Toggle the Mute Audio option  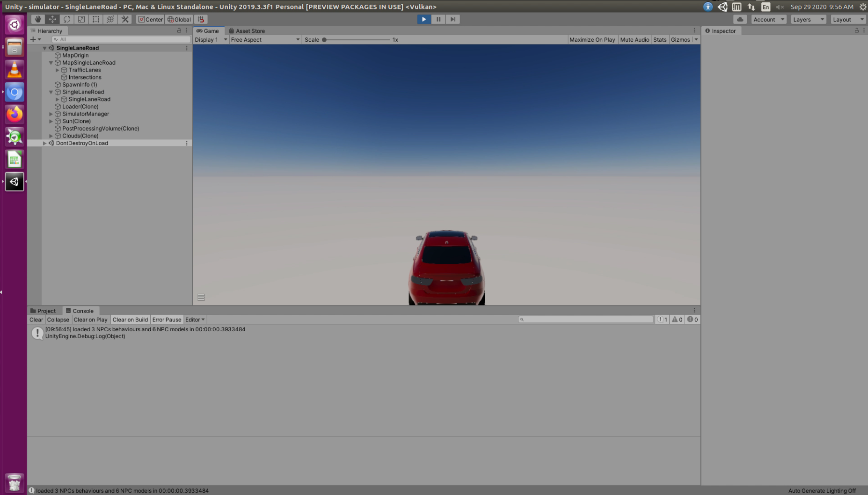[x=635, y=40]
